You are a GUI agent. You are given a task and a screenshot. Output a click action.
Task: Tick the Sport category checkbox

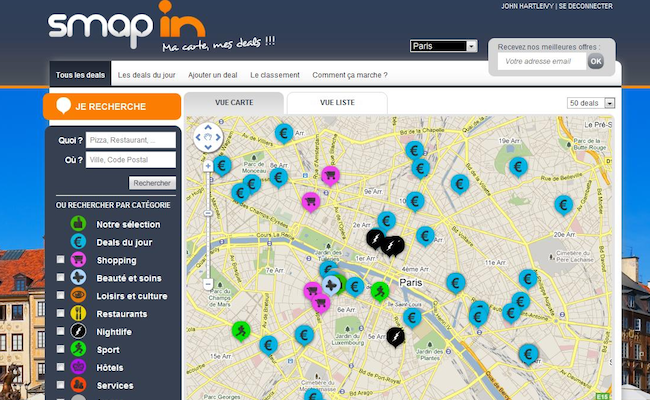[x=61, y=349]
